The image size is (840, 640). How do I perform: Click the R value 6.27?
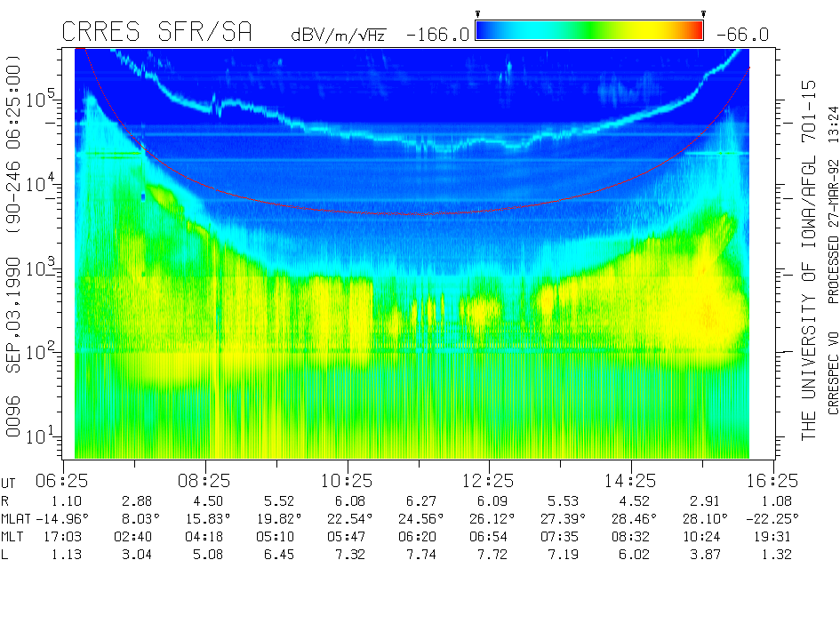pos(421,501)
